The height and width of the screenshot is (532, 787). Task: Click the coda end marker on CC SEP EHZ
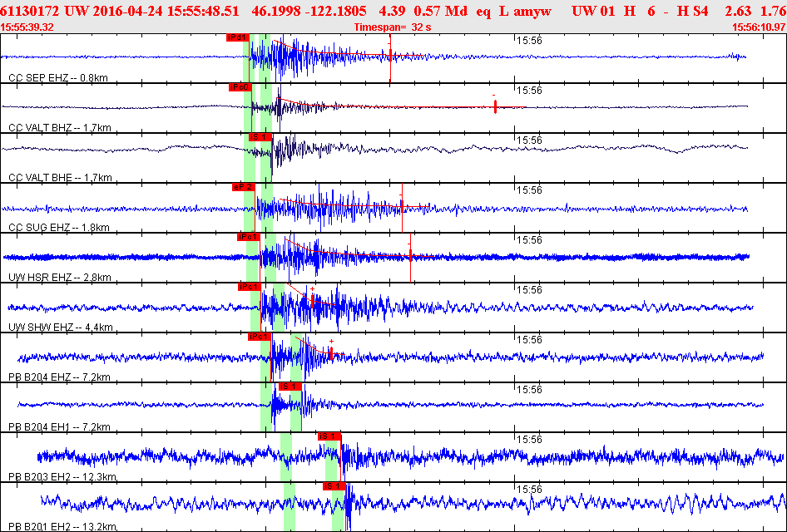coord(390,55)
